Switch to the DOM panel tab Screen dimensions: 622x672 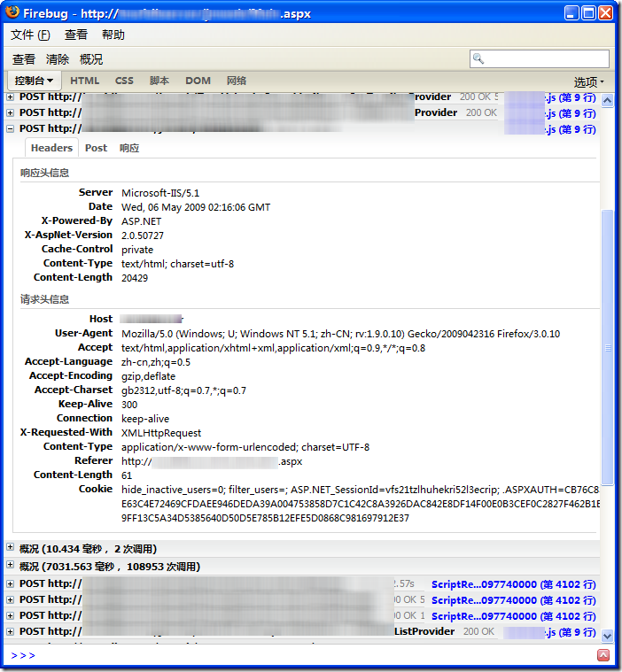coord(198,81)
